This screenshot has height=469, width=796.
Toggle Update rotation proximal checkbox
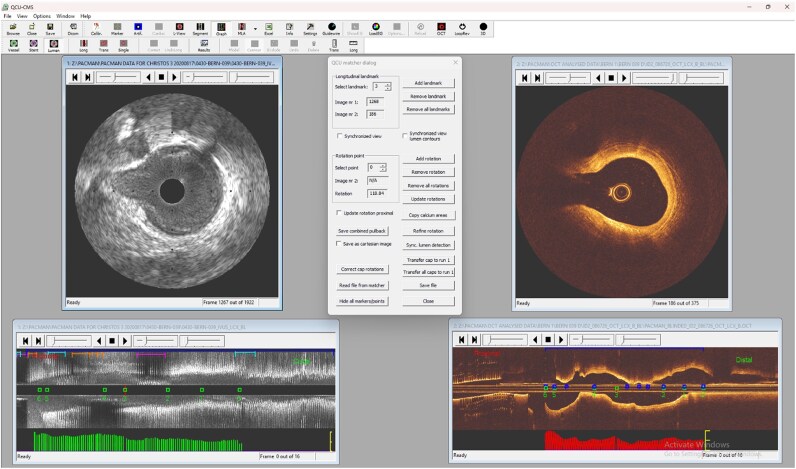[339, 213]
